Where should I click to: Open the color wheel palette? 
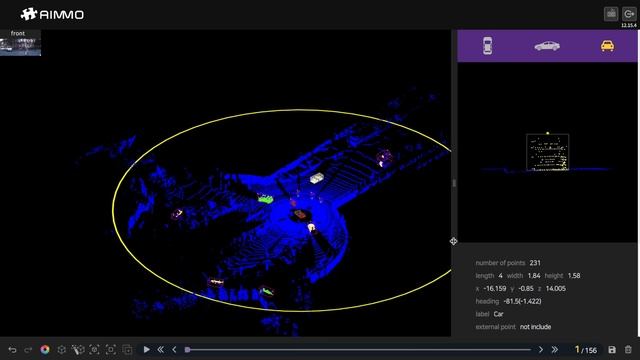45,349
